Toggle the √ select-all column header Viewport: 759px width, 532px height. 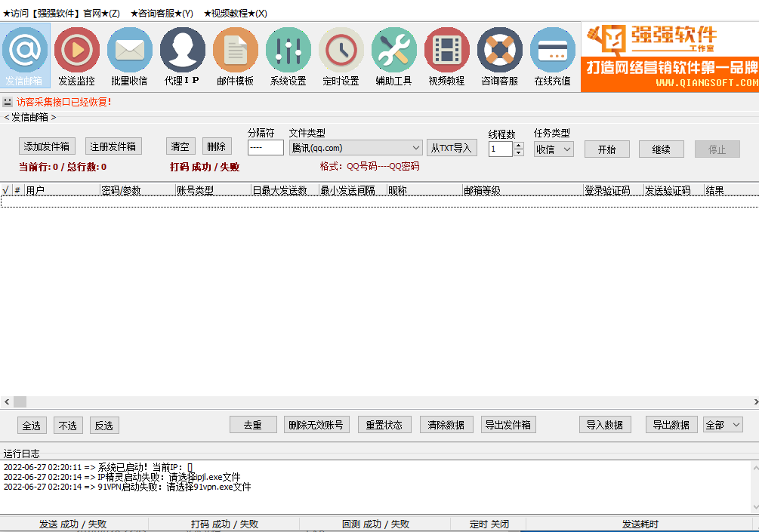click(6, 190)
